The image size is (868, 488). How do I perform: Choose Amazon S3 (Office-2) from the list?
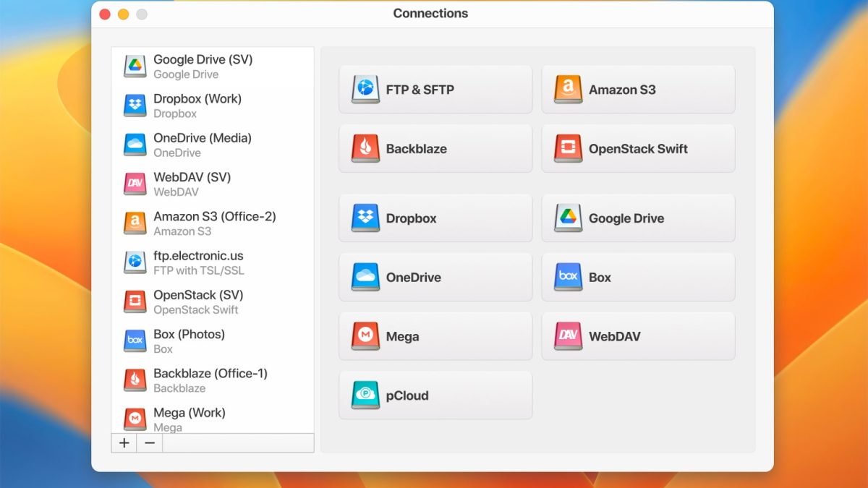pos(214,223)
